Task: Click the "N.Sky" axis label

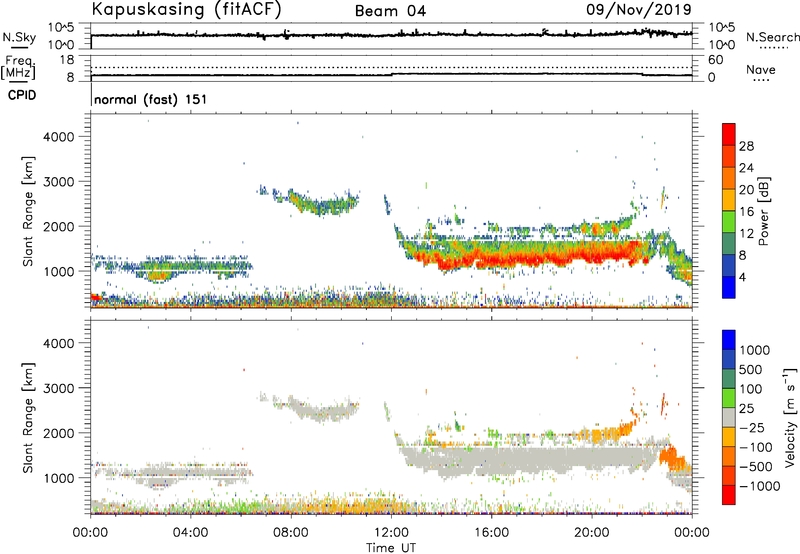Action: [x=19, y=37]
